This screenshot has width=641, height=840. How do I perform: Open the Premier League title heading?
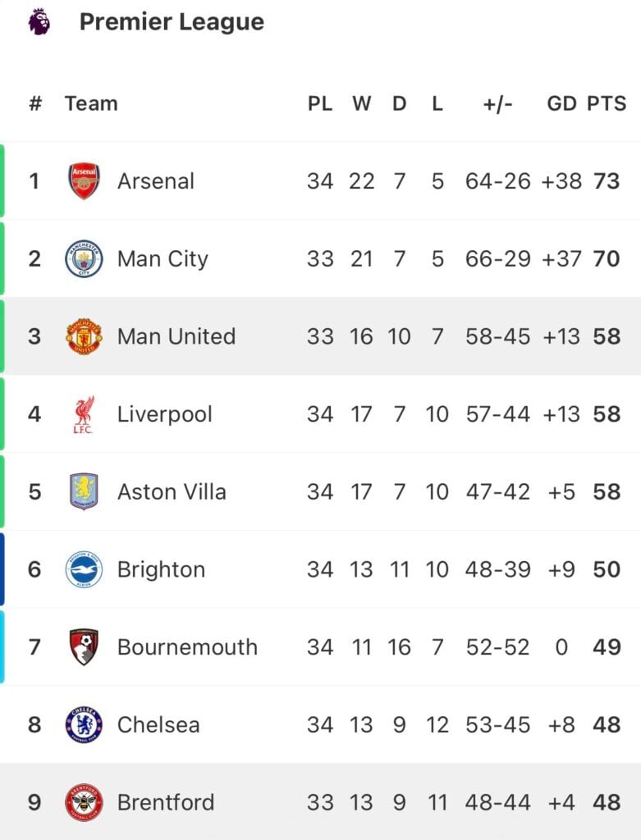[172, 22]
